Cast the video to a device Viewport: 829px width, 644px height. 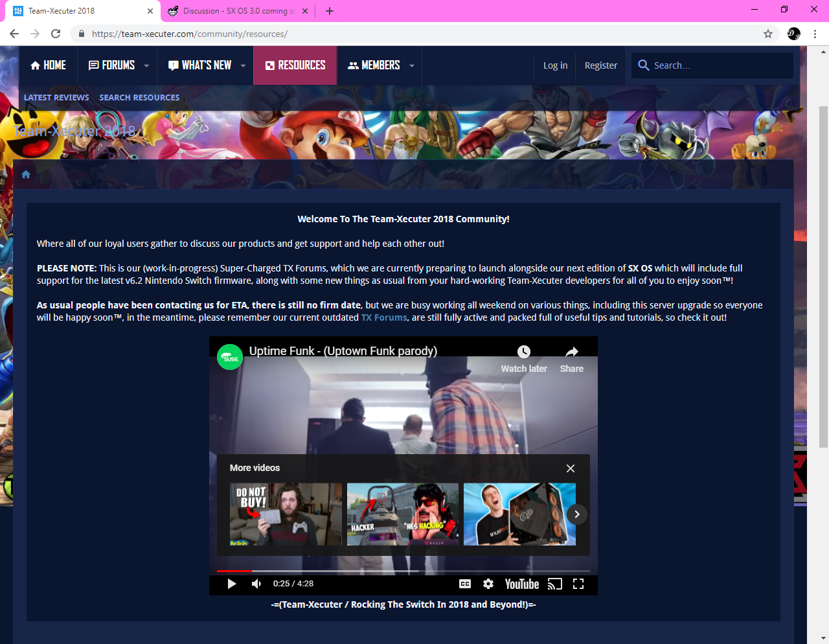click(555, 584)
